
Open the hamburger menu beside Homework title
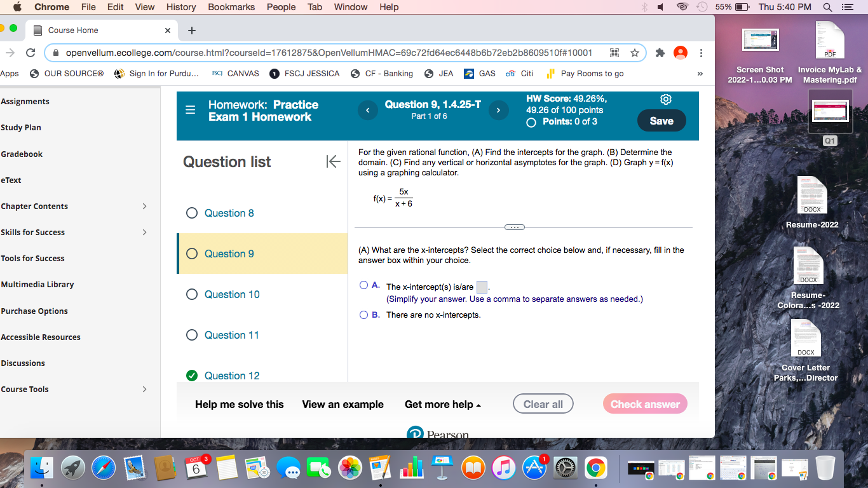click(x=190, y=110)
